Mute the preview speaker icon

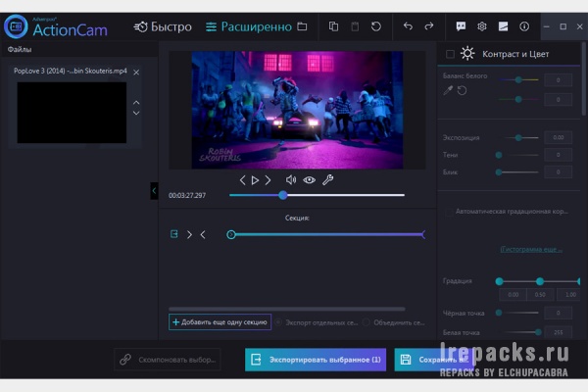291,180
